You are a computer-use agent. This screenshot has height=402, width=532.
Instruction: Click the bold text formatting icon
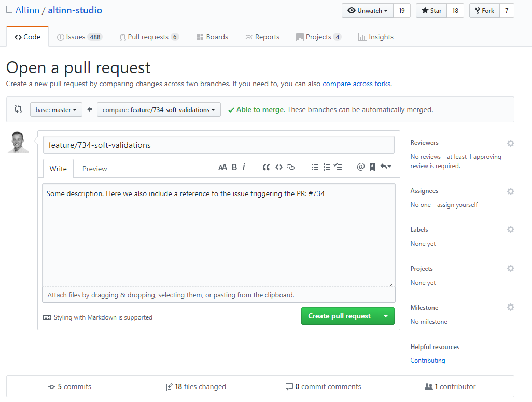coord(234,167)
